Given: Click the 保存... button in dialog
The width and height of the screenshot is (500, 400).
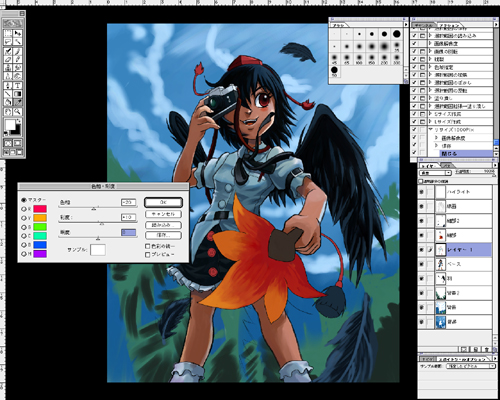Looking at the screenshot, I should [163, 236].
